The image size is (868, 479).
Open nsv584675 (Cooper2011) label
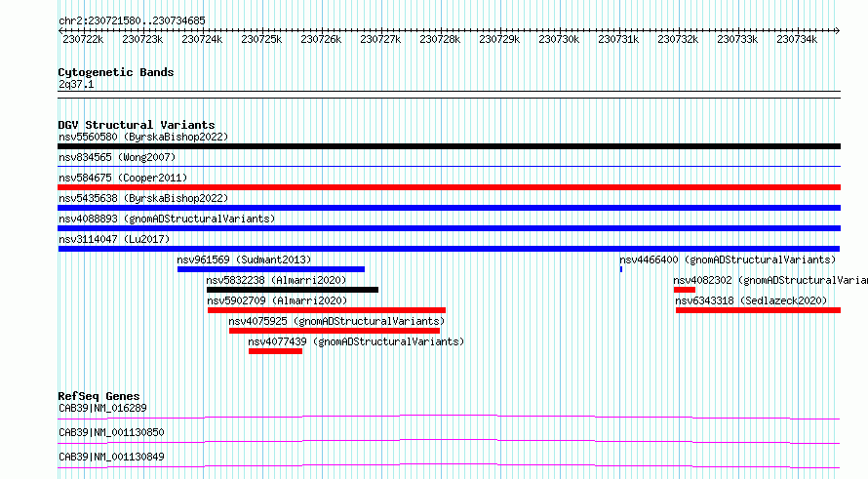123,178
